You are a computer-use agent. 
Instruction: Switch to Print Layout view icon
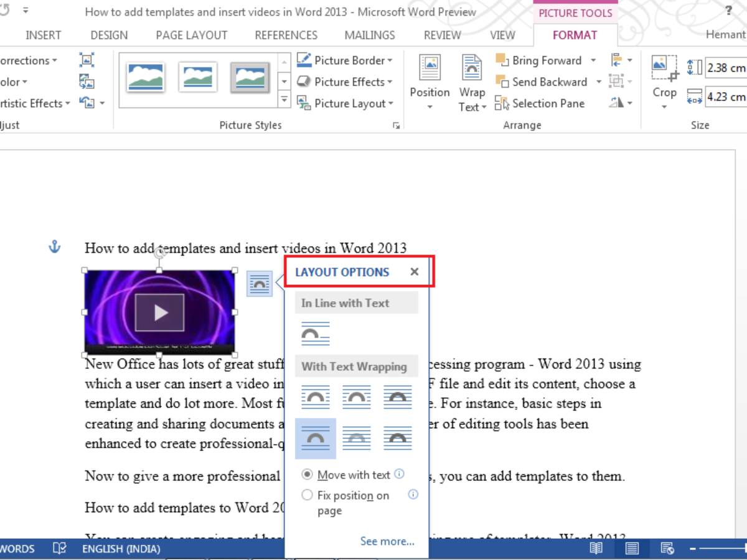click(x=632, y=548)
